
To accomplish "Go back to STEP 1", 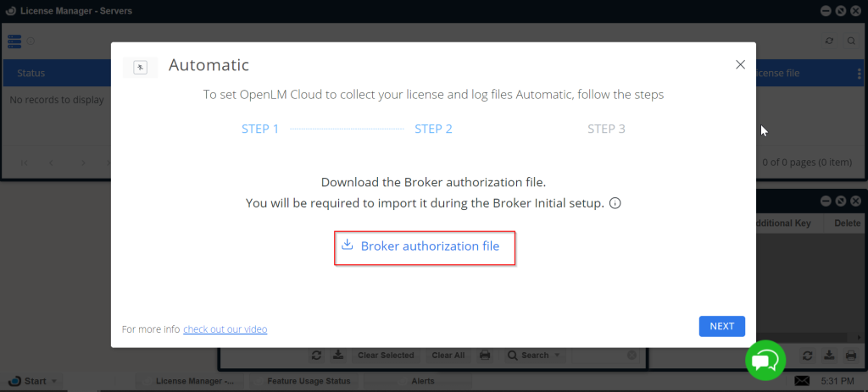I will point(260,130).
